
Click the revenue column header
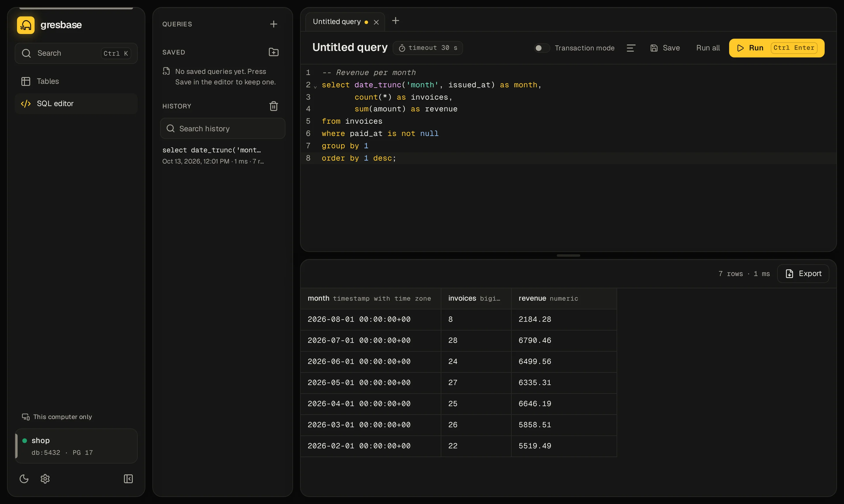pos(564,299)
